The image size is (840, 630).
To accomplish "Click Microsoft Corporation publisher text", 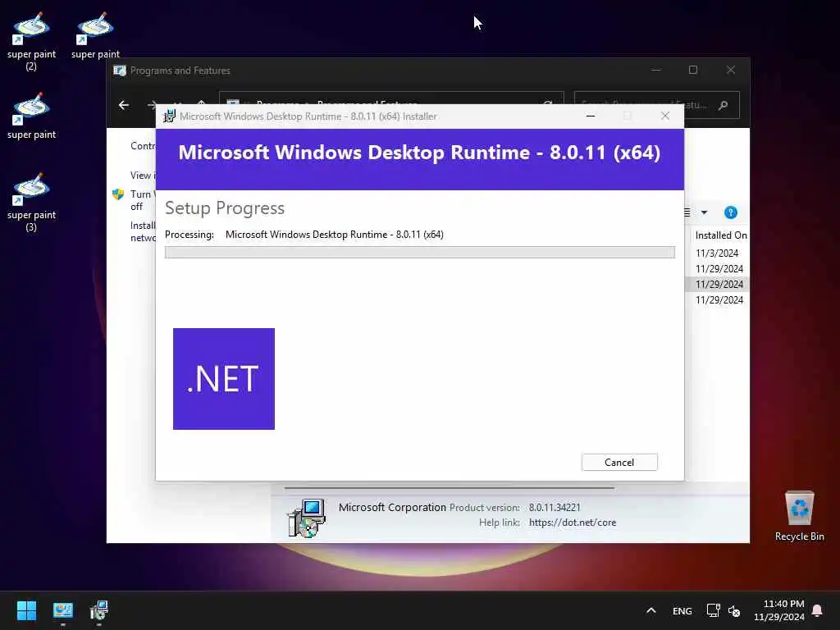I will coord(392,507).
